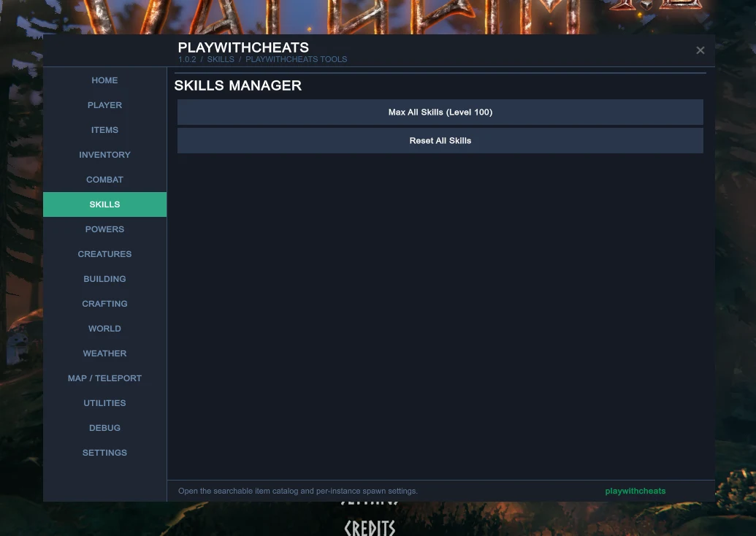Open the Items menu entry
Screen dimensions: 756x536
pyautogui.click(x=104, y=130)
